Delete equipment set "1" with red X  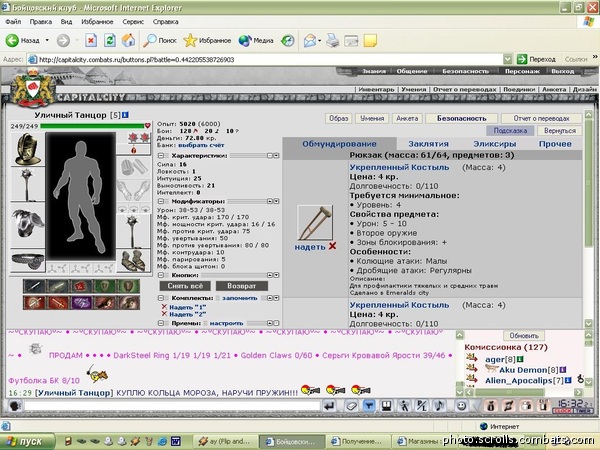(x=164, y=307)
